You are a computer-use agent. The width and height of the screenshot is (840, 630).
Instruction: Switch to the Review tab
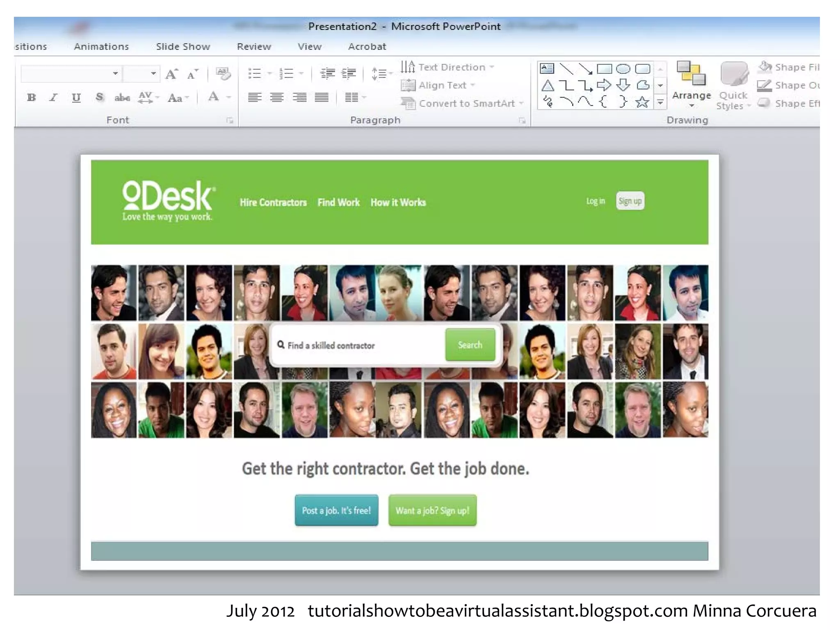254,47
